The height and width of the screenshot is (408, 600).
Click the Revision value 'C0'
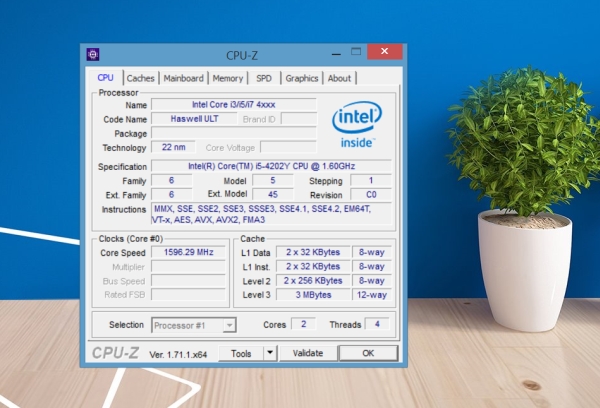[x=371, y=194]
